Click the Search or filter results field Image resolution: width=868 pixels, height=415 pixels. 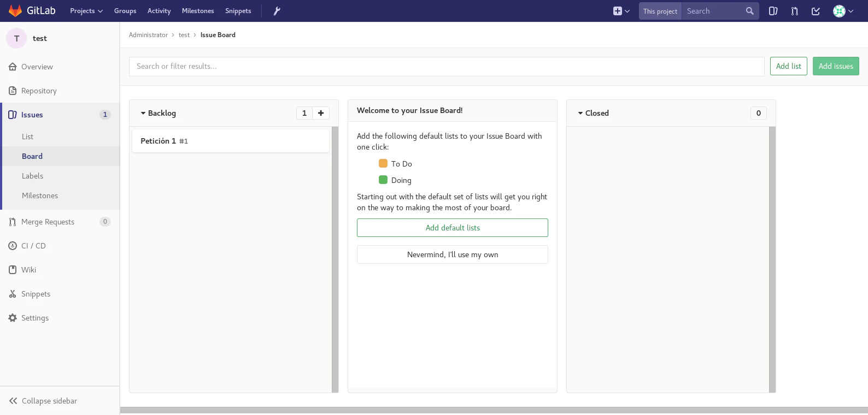(x=446, y=66)
